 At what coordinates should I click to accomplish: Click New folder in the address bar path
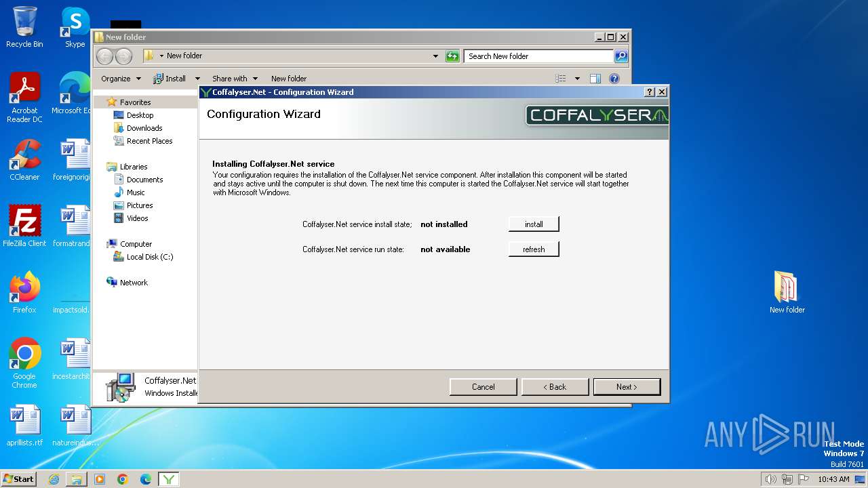(x=184, y=56)
